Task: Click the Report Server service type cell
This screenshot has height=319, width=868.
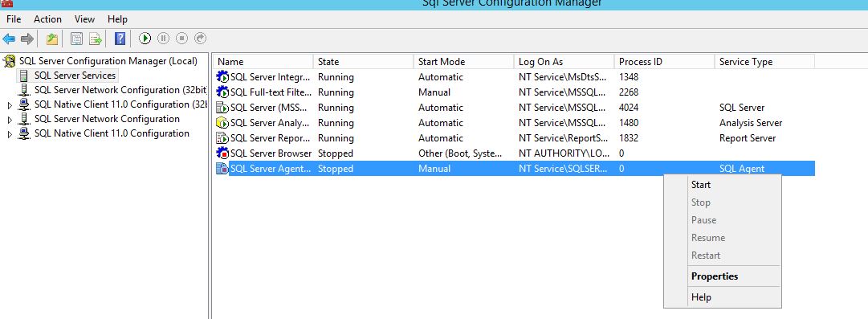Action: click(748, 138)
